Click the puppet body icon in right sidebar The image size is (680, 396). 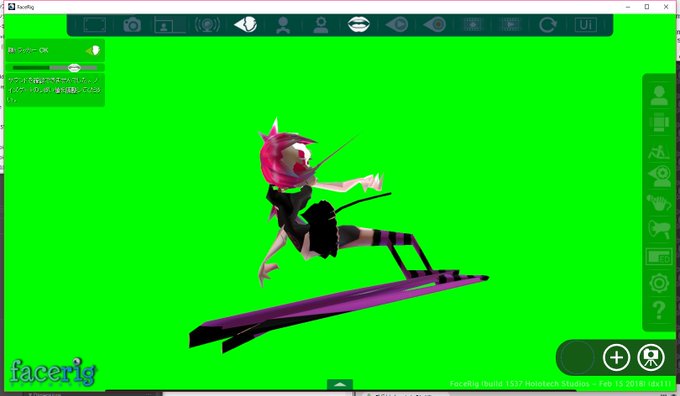coord(659,122)
